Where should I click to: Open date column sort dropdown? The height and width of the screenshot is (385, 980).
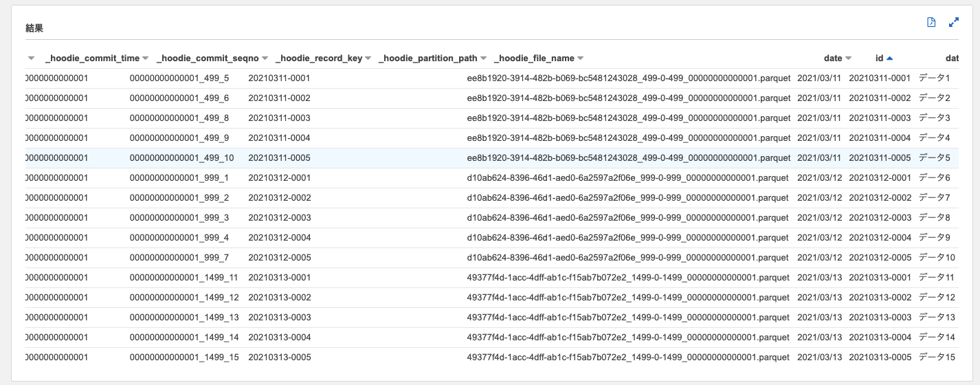click(848, 58)
